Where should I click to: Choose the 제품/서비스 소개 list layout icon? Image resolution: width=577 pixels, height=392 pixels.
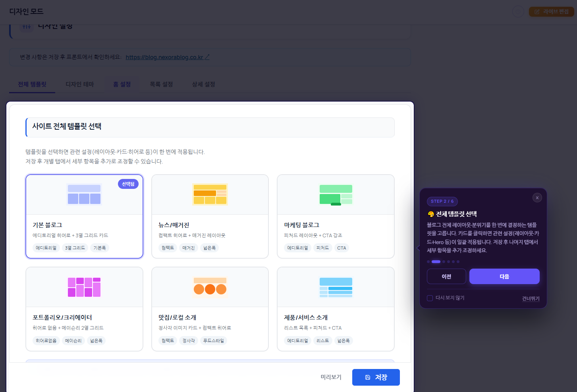point(336,287)
